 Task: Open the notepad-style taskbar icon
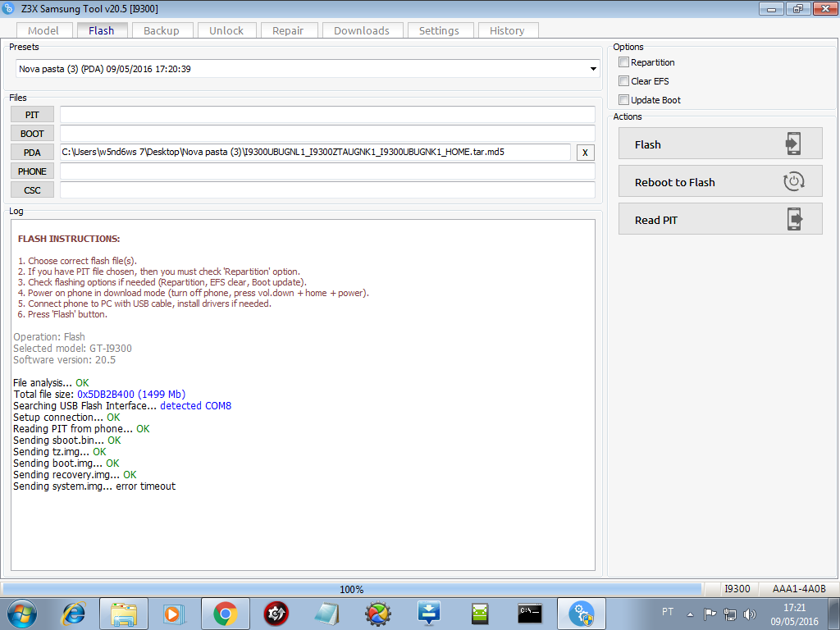click(326, 614)
